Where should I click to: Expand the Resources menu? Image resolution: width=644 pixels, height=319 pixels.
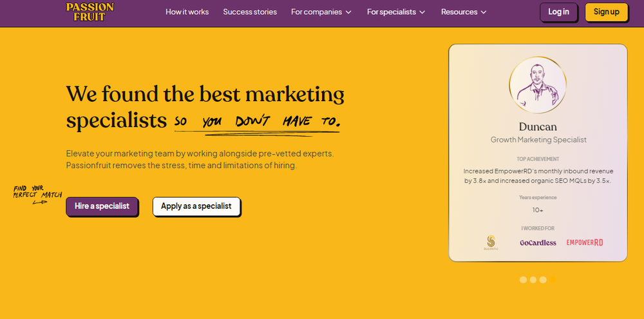coord(464,12)
